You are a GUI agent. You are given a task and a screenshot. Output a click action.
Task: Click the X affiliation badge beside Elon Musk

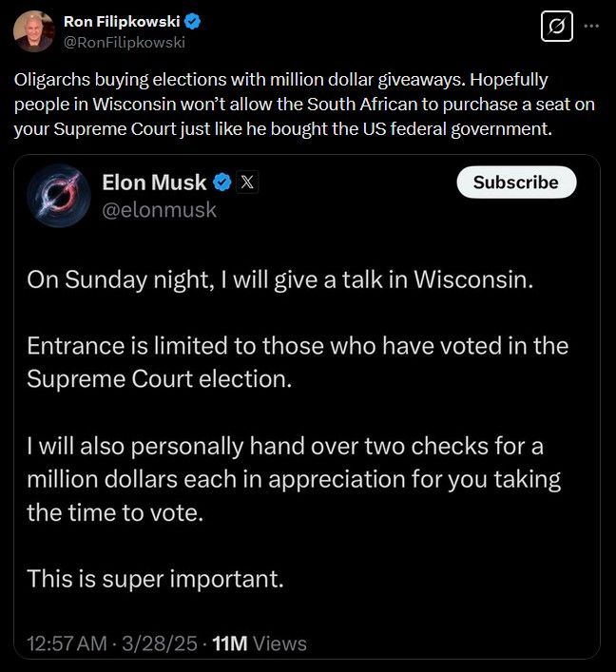tap(246, 182)
